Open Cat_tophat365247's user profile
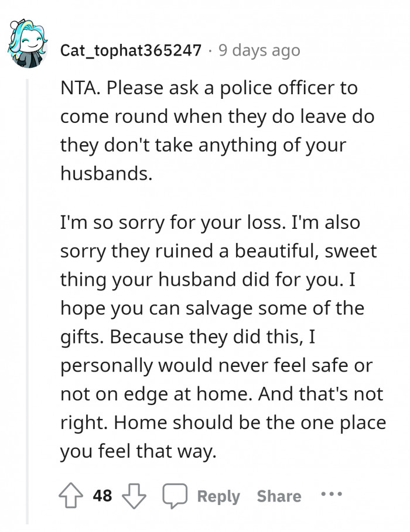The height and width of the screenshot is (532, 410). (x=131, y=50)
